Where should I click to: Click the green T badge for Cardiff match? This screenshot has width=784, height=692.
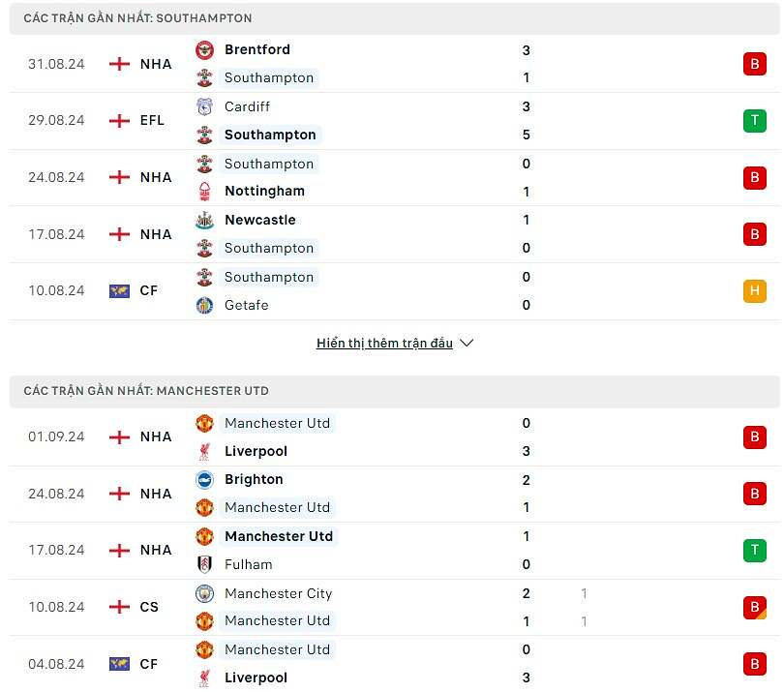[754, 121]
